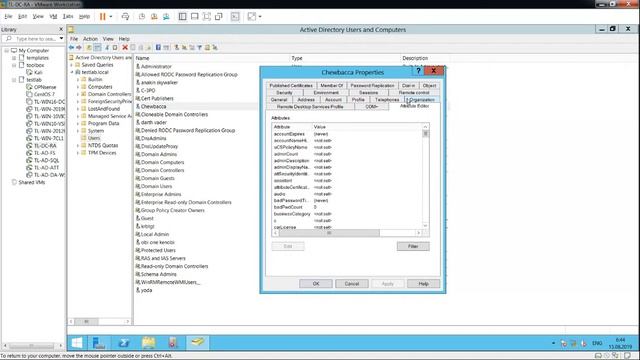
Task: Expand the Builtin container
Action: pyautogui.click(x=78, y=80)
